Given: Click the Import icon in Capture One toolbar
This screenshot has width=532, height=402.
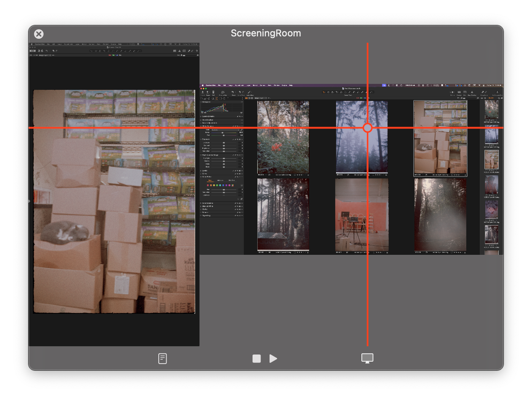Looking at the screenshot, I should pos(203,93).
